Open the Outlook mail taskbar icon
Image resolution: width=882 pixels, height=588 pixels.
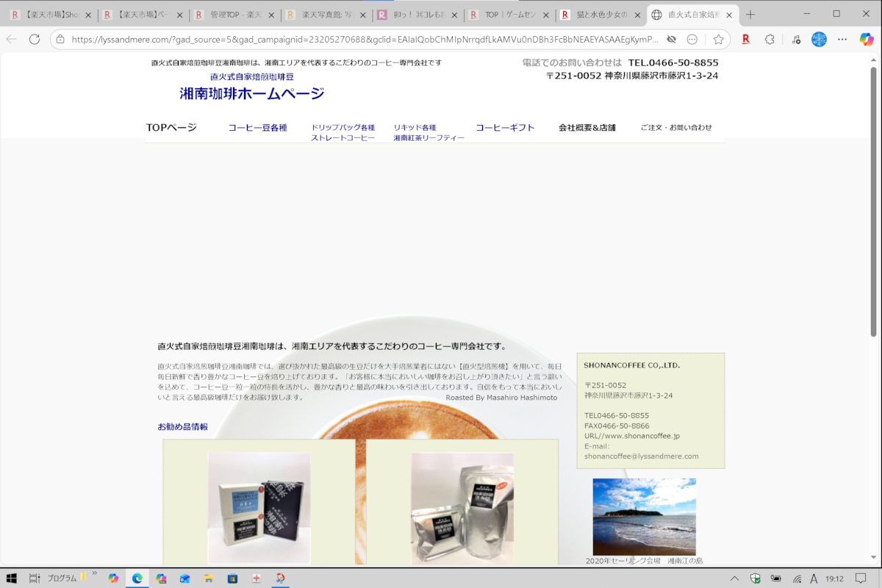184,578
